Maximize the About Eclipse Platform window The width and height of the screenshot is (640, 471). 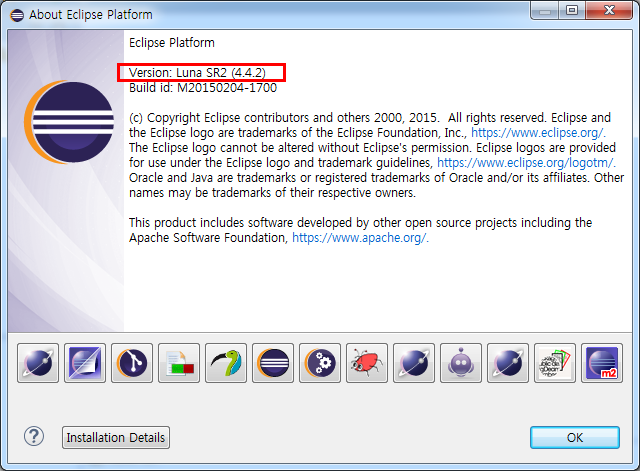click(572, 10)
